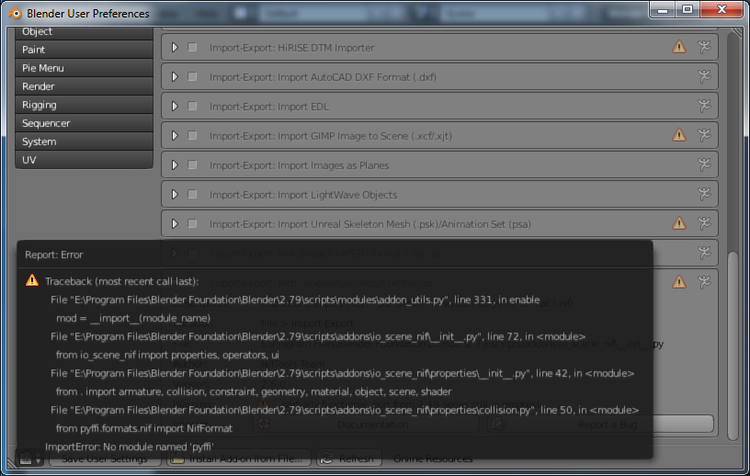Click warning icon on Unreal Skeleton Mesh row
The width and height of the screenshot is (750, 476).
point(679,223)
